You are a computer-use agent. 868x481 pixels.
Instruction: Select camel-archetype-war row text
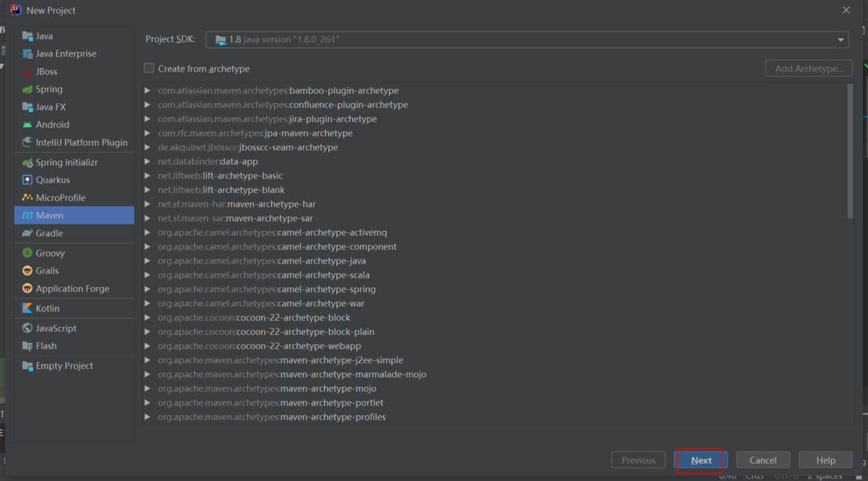click(261, 303)
